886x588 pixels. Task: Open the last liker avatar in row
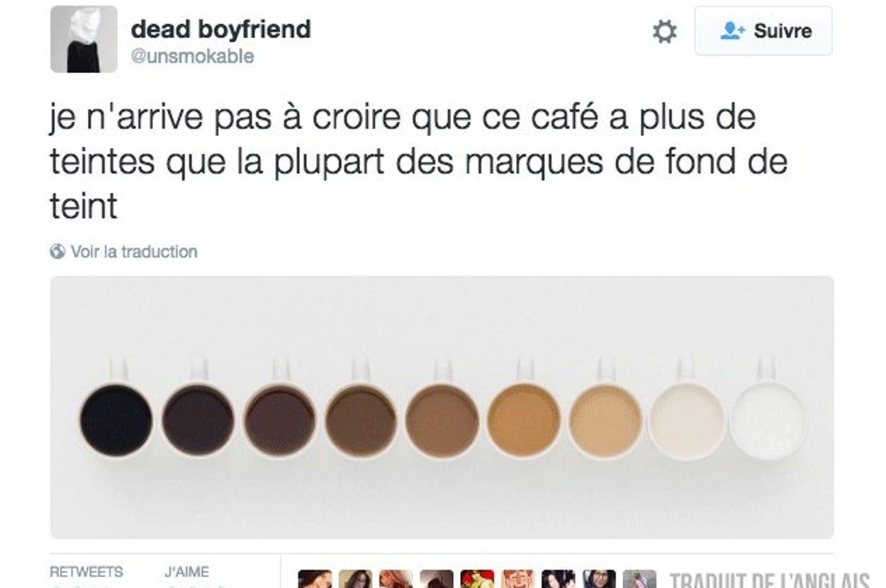639,579
